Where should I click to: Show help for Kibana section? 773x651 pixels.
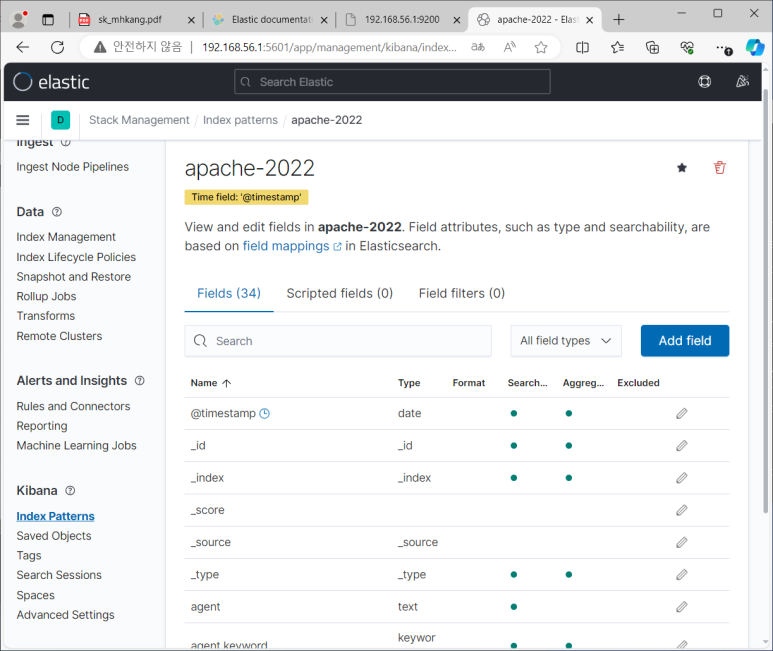tap(70, 491)
